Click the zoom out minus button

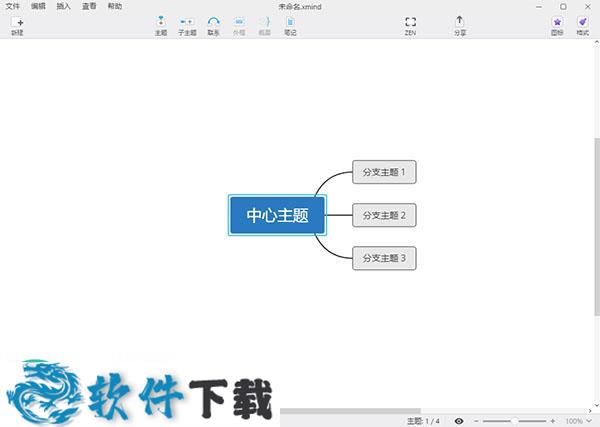[476, 421]
